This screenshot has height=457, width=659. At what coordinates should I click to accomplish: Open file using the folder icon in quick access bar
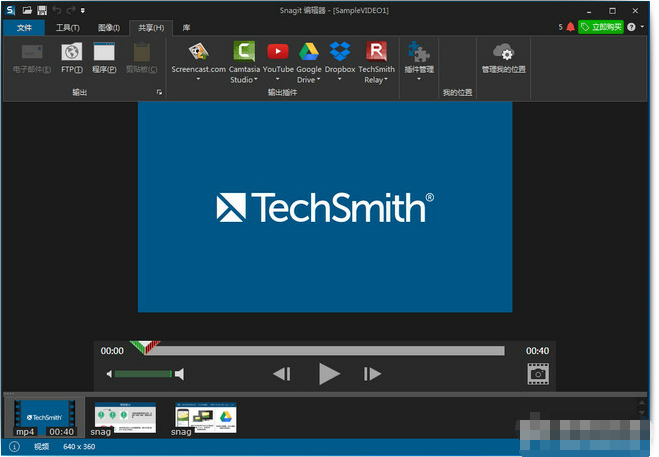[x=27, y=10]
